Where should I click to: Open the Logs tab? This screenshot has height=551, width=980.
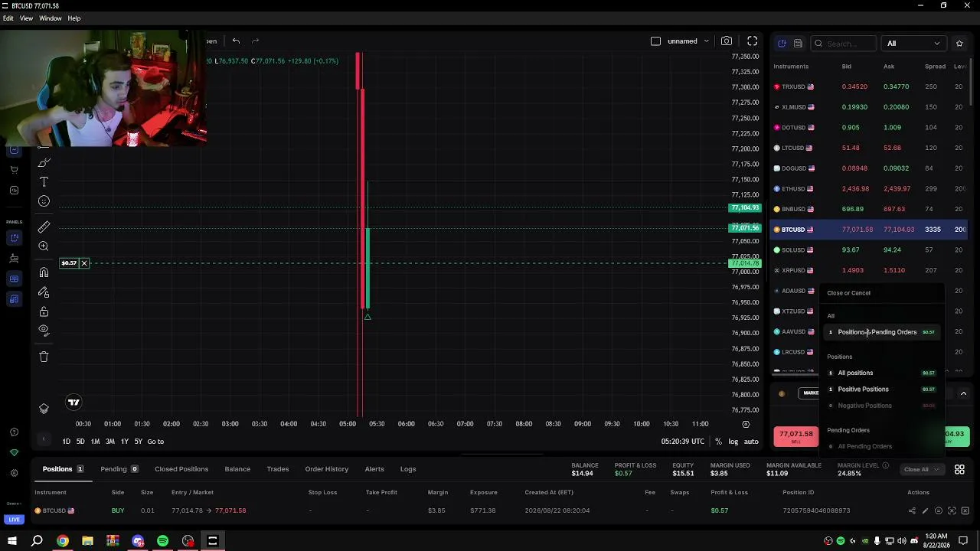pyautogui.click(x=408, y=469)
